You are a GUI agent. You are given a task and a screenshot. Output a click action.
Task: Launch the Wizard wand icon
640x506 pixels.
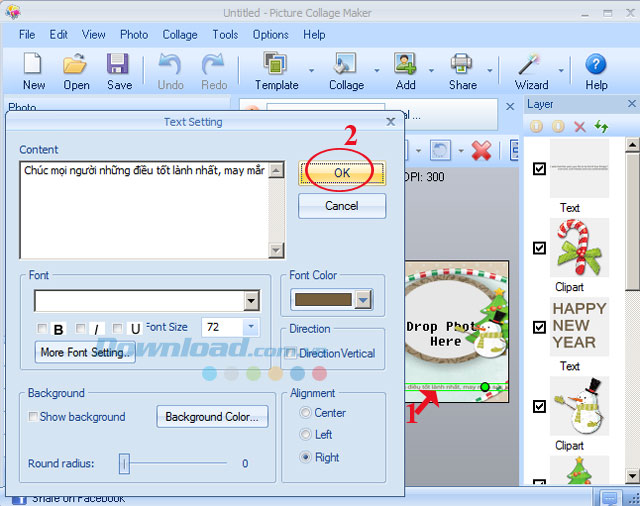pos(529,64)
